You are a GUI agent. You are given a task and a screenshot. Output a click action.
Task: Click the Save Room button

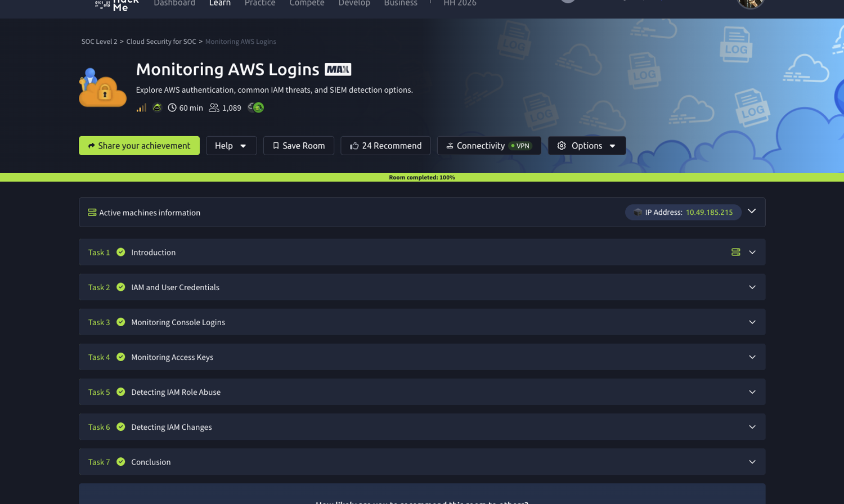[299, 146]
